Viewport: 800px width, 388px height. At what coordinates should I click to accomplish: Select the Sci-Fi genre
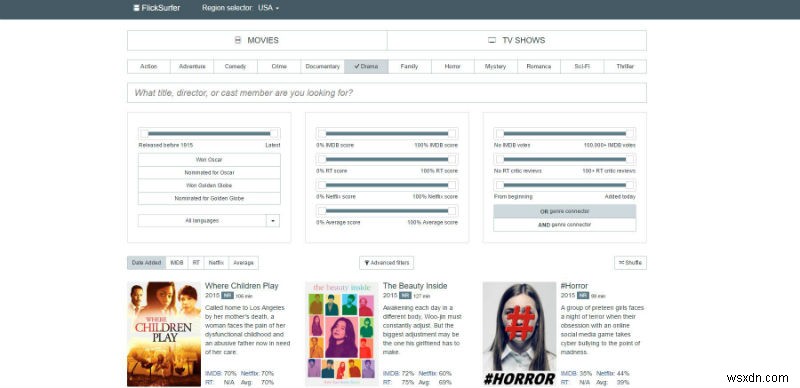coord(582,66)
